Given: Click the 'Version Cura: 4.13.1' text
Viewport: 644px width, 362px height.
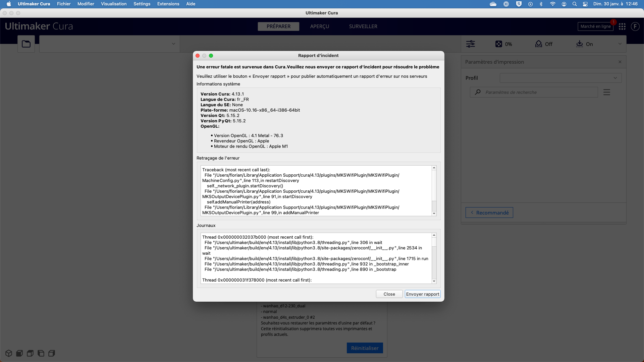Looking at the screenshot, I should click(222, 94).
